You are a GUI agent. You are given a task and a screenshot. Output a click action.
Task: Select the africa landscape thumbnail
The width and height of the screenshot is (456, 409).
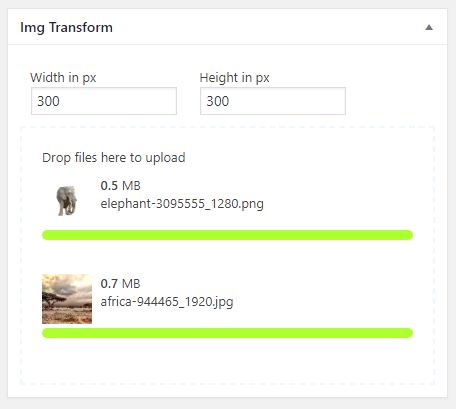click(67, 299)
